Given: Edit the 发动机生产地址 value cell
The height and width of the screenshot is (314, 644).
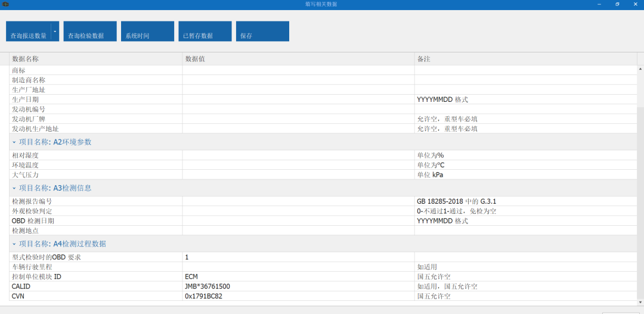Looking at the screenshot, I should pyautogui.click(x=299, y=129).
